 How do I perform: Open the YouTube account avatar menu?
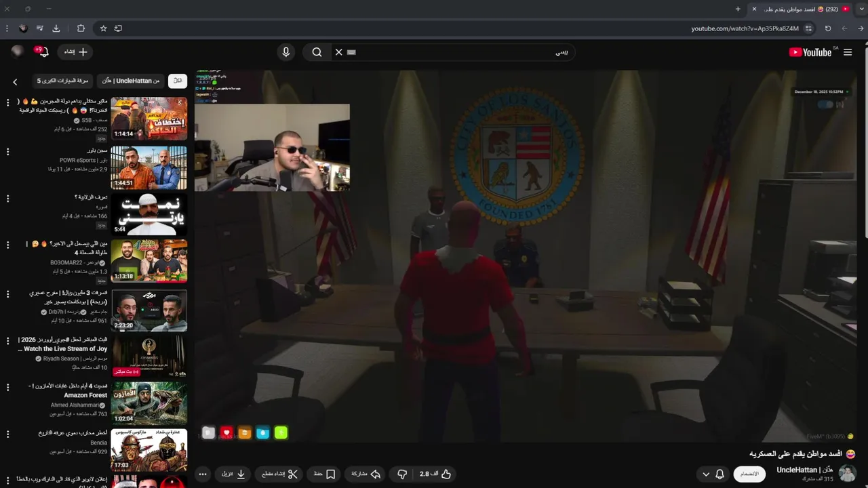[17, 52]
